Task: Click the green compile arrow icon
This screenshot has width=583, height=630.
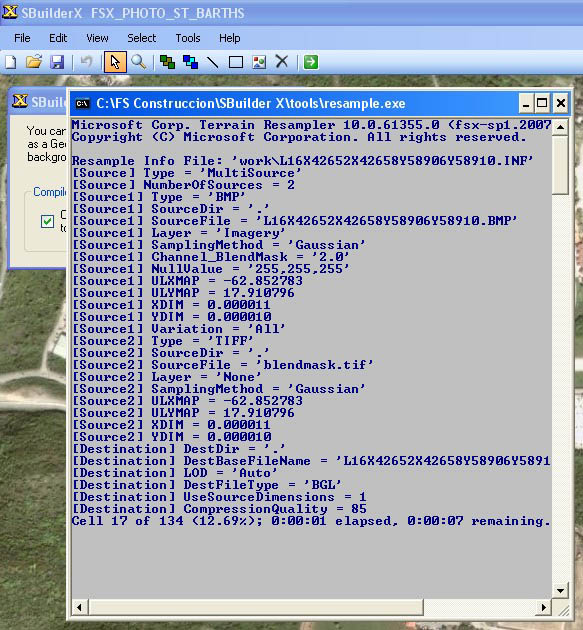Action: point(311,62)
